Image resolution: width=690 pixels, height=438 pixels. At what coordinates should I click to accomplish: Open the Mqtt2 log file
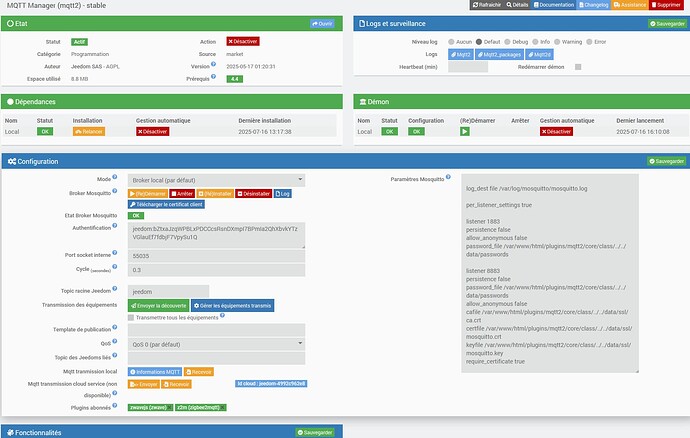pyautogui.click(x=461, y=55)
